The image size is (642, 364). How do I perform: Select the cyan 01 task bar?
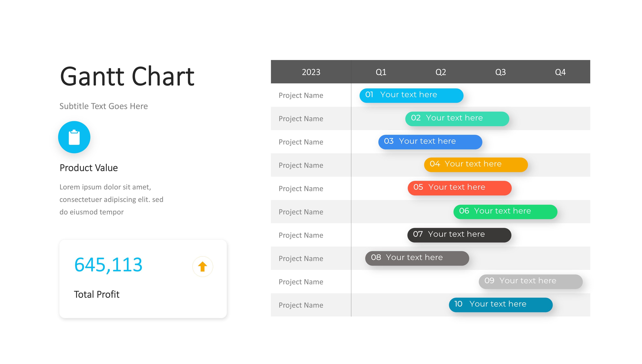click(411, 95)
